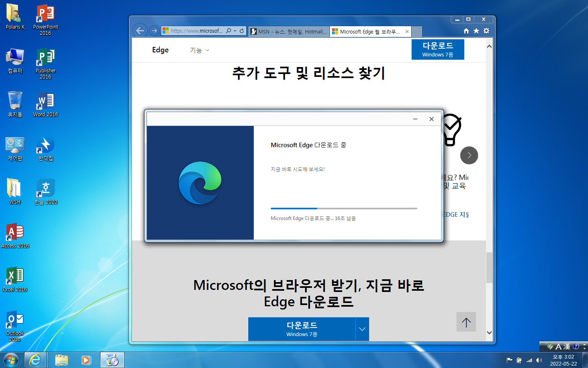This screenshot has height=368, width=588.
Task: Click the Show desktop button
Action: tap(585, 360)
